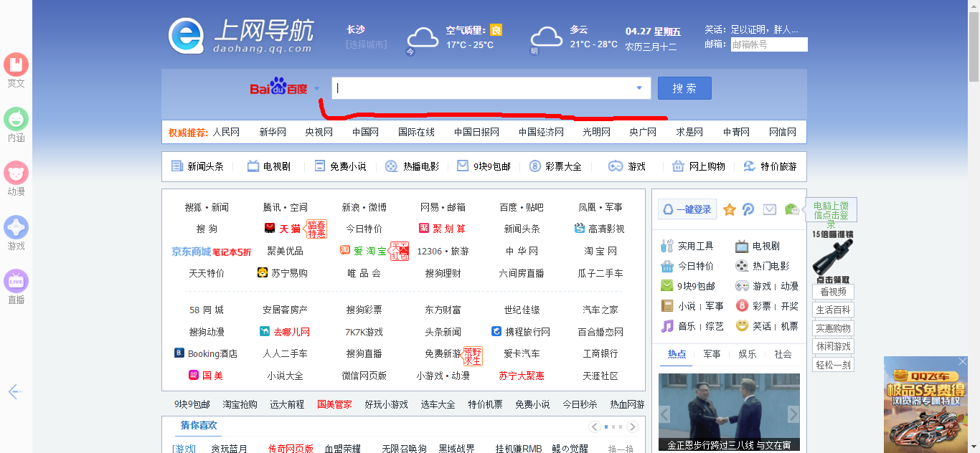980x453 pixels.
Task: Open the 携程旅行网 link
Action: point(527,332)
